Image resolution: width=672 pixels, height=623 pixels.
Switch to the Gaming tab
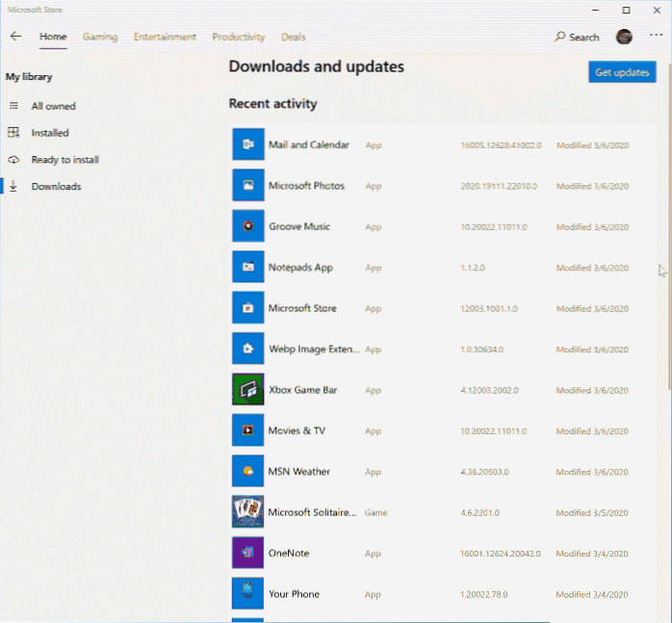pyautogui.click(x=100, y=37)
